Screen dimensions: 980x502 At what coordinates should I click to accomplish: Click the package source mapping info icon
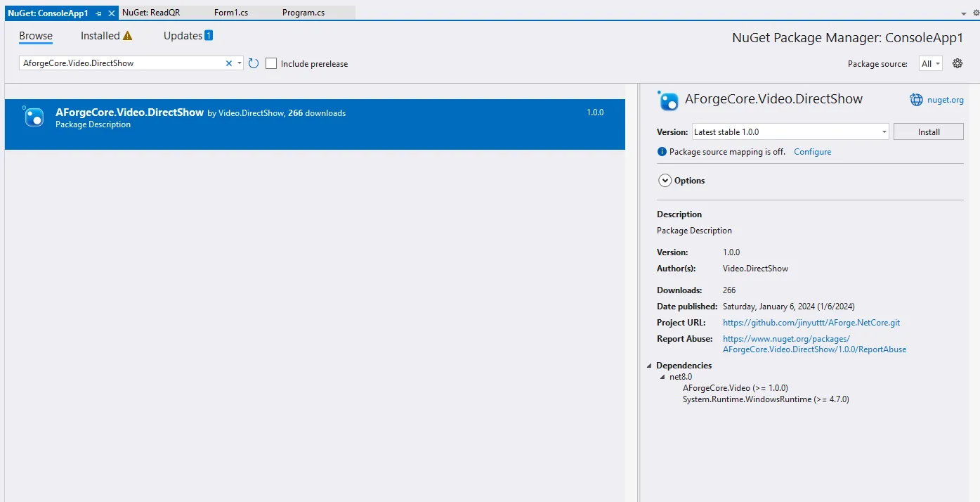tap(661, 152)
